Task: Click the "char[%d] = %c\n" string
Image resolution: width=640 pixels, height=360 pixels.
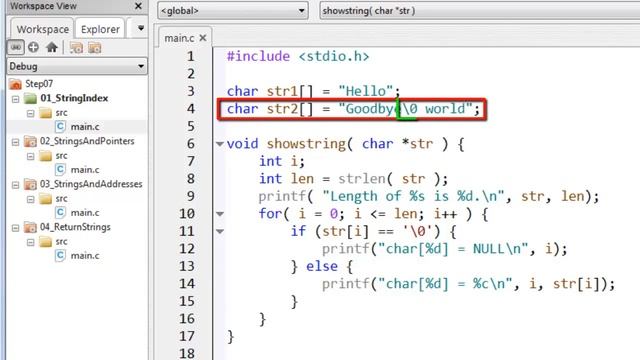Action: [x=445, y=284]
